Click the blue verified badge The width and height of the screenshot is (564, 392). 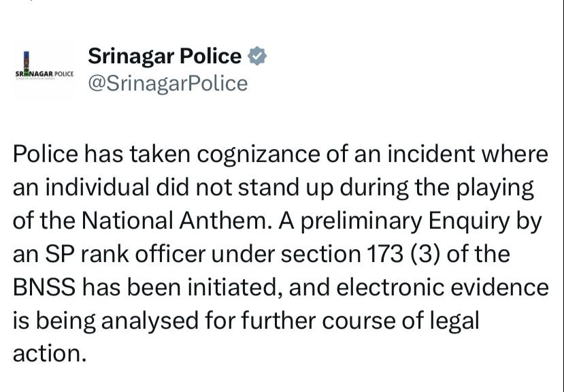[x=256, y=56]
